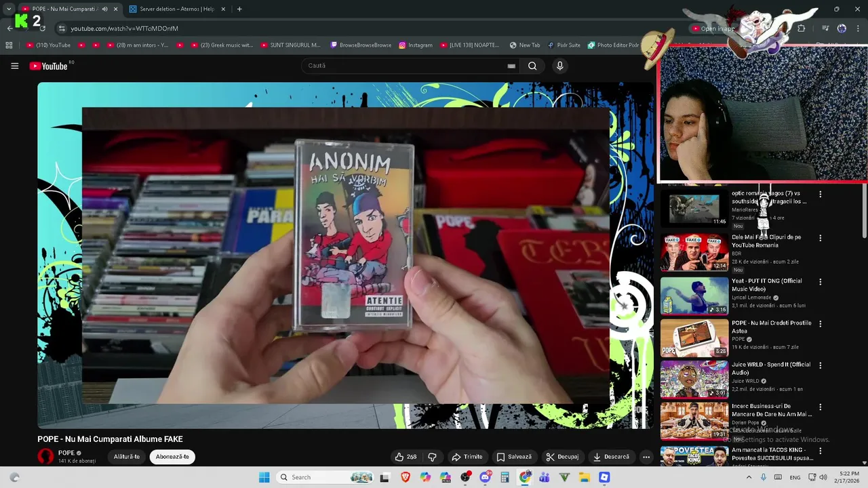Open the '[LIVE 138] NOAPTE...' bookmark
This screenshot has height=488, width=868.
pyautogui.click(x=469, y=45)
